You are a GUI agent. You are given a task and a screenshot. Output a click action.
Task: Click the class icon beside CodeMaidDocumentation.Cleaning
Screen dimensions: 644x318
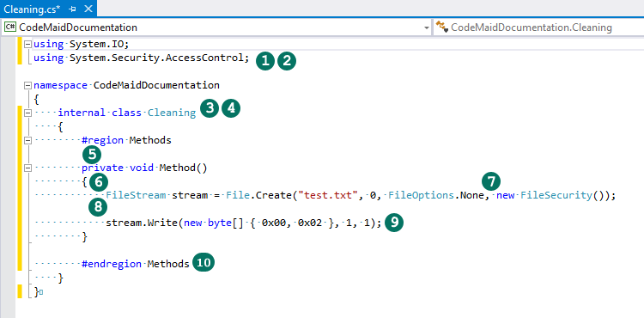[442, 28]
